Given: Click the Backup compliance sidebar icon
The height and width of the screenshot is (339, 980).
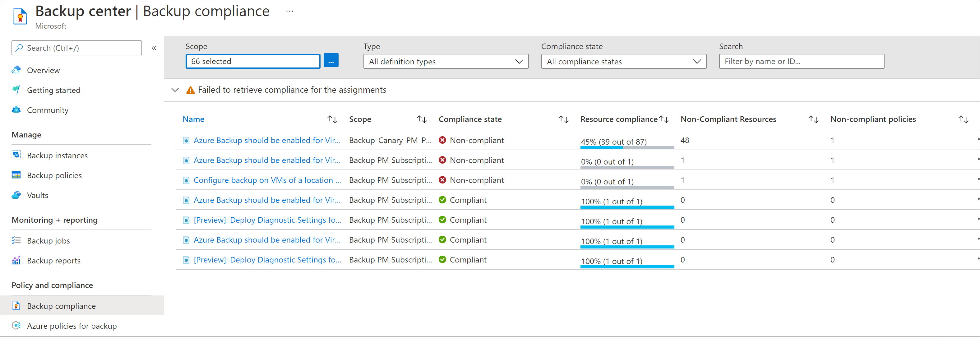Looking at the screenshot, I should (17, 306).
